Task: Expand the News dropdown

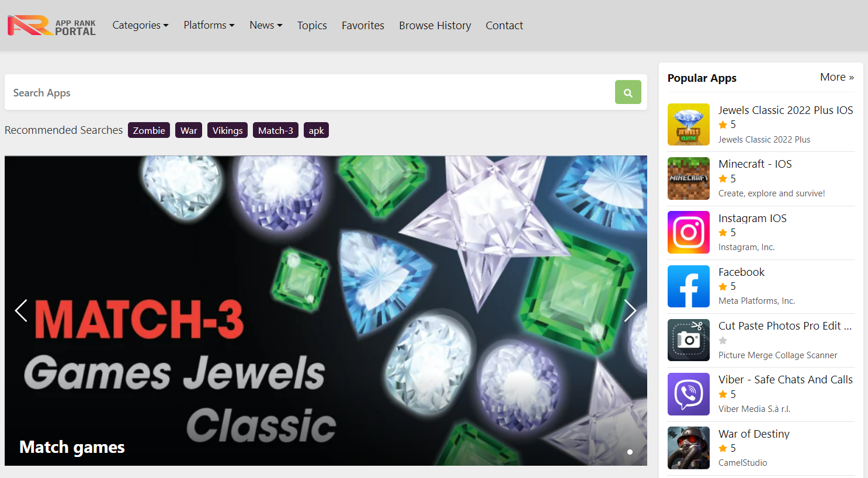Action: pyautogui.click(x=266, y=25)
